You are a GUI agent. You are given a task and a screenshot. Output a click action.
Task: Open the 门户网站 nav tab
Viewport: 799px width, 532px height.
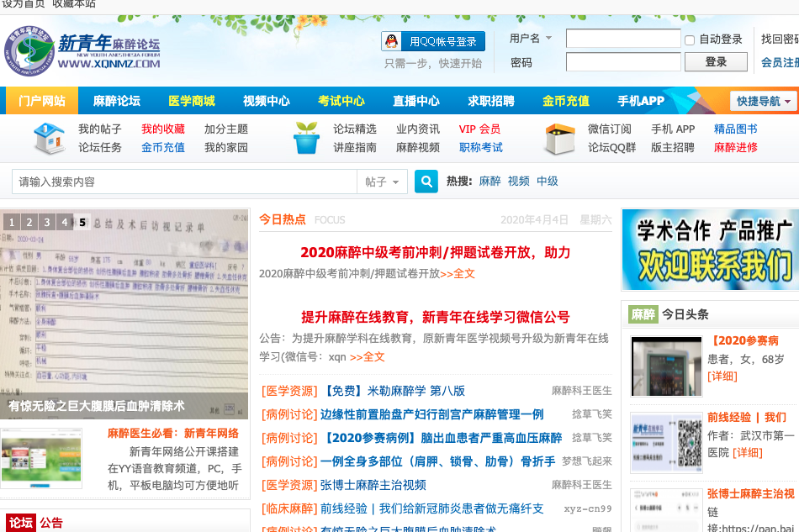(x=42, y=101)
